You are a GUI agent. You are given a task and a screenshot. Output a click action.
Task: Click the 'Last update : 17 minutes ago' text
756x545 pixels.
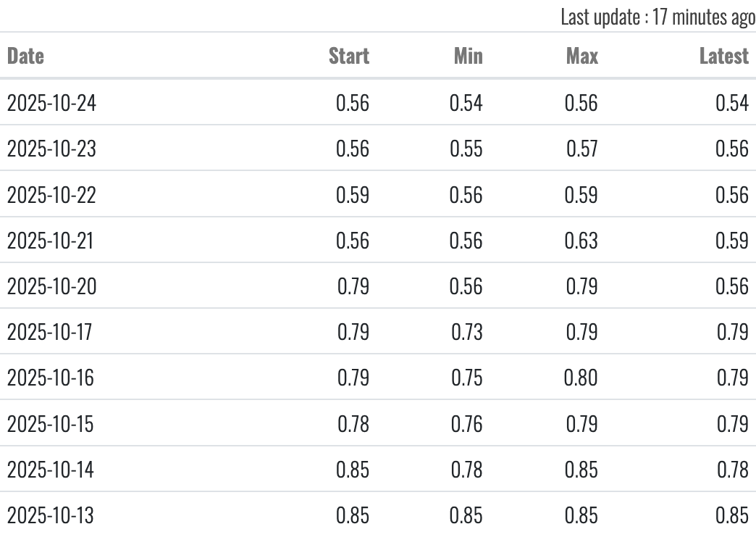658,17
